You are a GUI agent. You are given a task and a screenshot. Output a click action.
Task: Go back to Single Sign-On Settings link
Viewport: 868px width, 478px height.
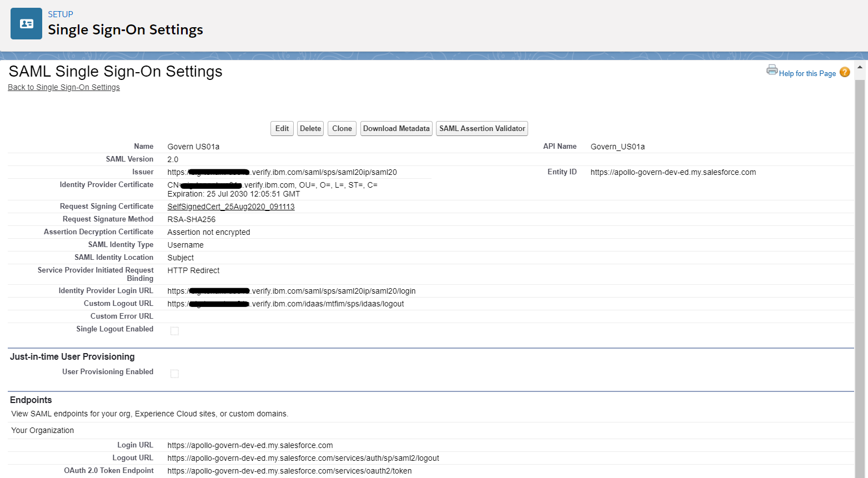64,87
